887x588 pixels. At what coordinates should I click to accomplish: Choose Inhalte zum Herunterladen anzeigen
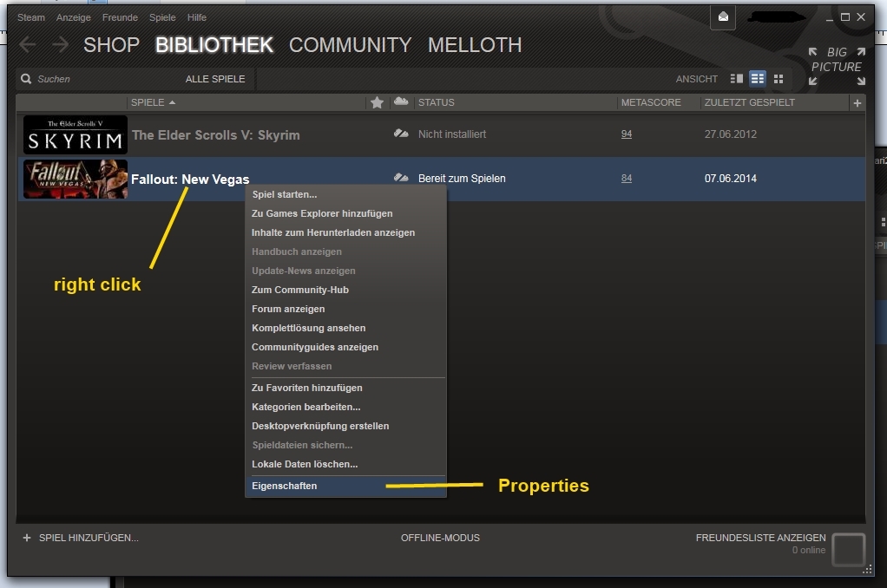pos(345,233)
